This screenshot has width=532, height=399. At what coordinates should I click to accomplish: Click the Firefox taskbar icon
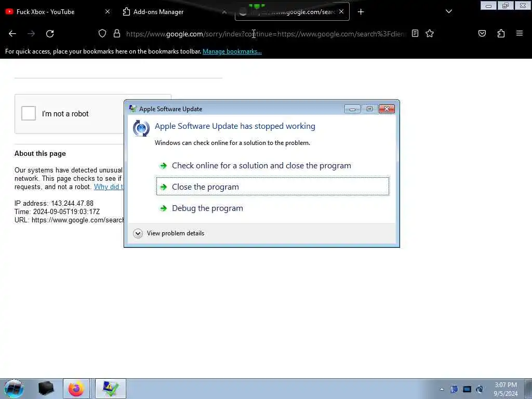76,389
